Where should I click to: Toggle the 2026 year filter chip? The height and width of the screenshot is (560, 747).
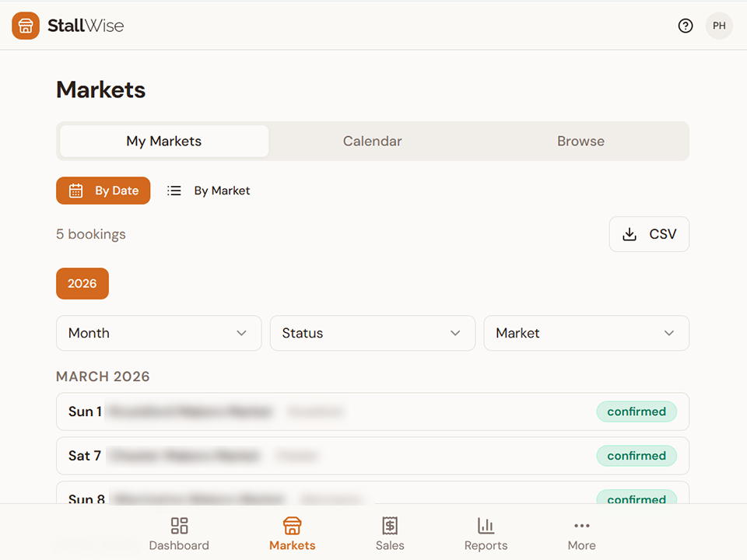82,284
